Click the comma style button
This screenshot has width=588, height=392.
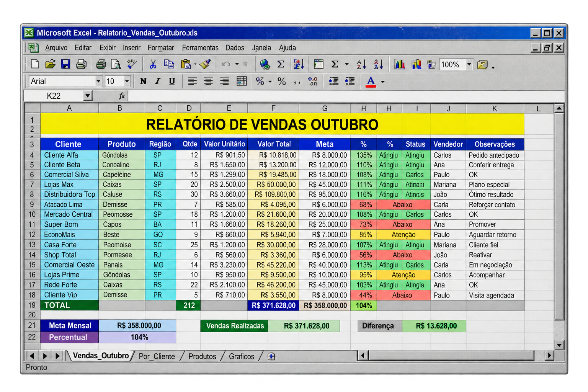click(x=297, y=82)
